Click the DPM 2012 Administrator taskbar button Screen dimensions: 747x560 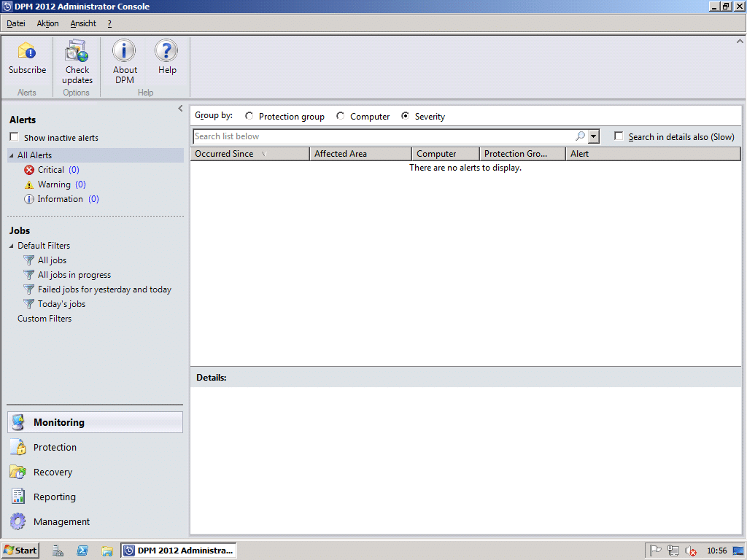(x=178, y=551)
